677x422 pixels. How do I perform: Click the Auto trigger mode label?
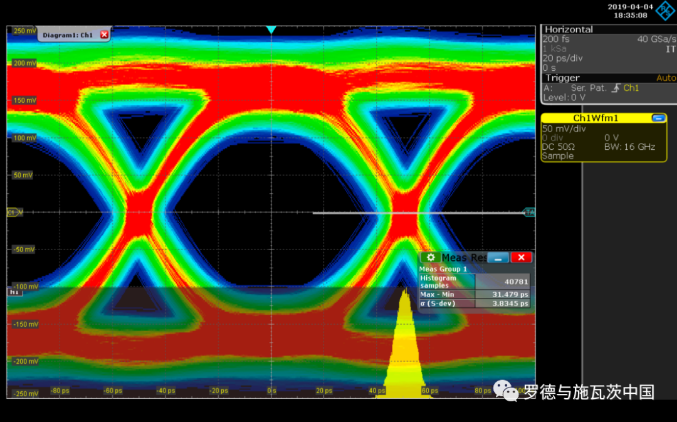pos(664,78)
